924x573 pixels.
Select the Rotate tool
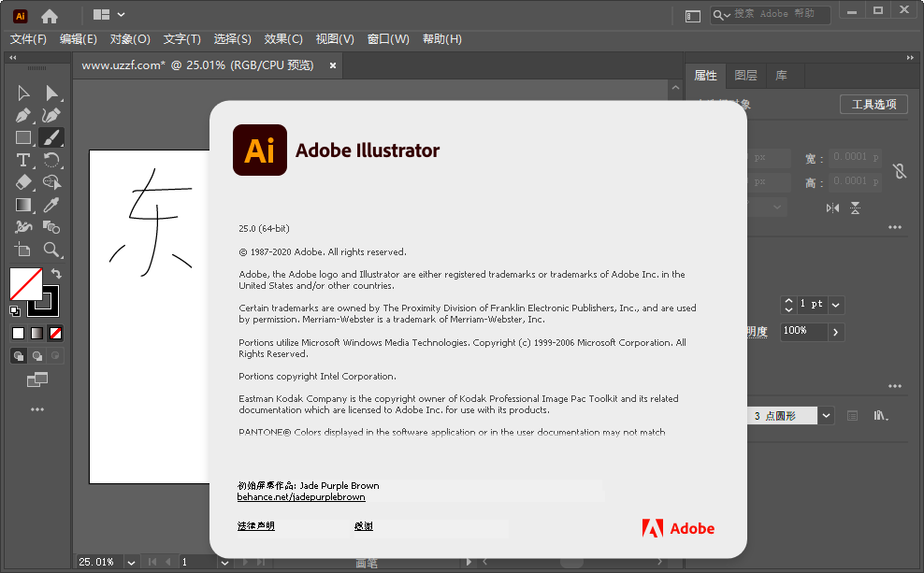[51, 160]
